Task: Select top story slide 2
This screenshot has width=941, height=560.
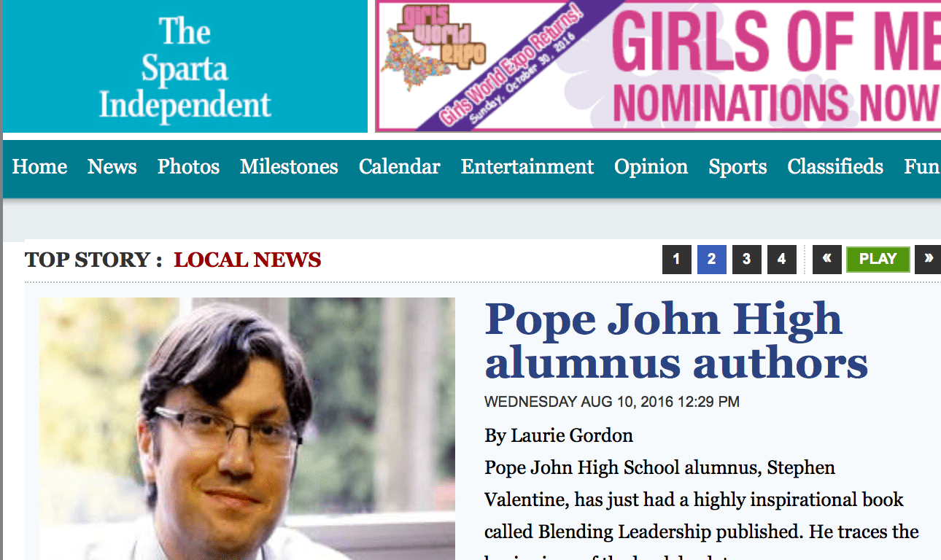Action: click(x=711, y=260)
